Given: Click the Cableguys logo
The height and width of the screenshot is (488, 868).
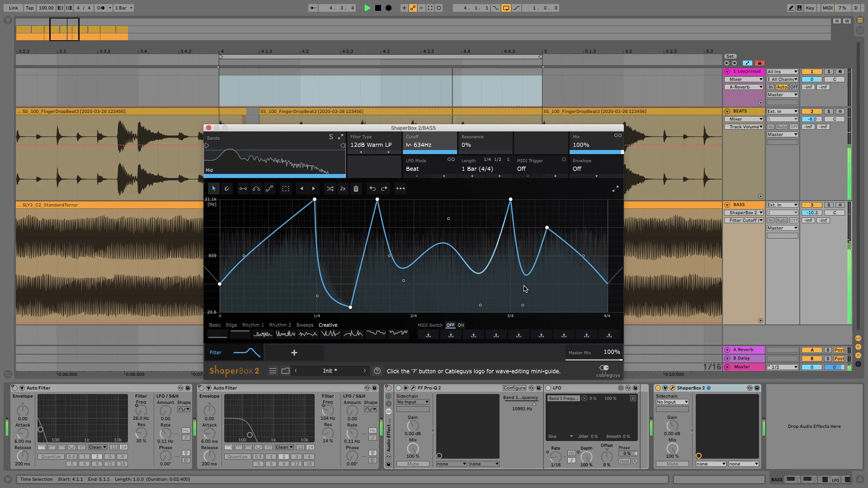Looking at the screenshot, I should pos(608,371).
